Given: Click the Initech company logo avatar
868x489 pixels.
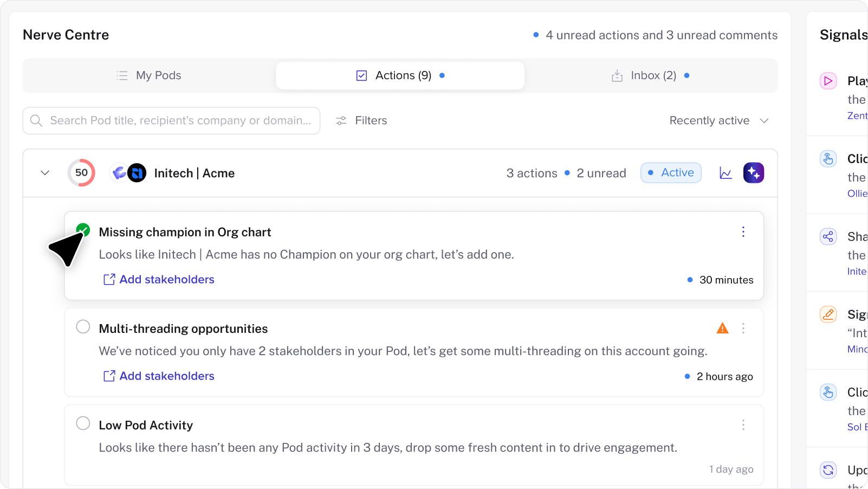Looking at the screenshot, I should click(119, 173).
